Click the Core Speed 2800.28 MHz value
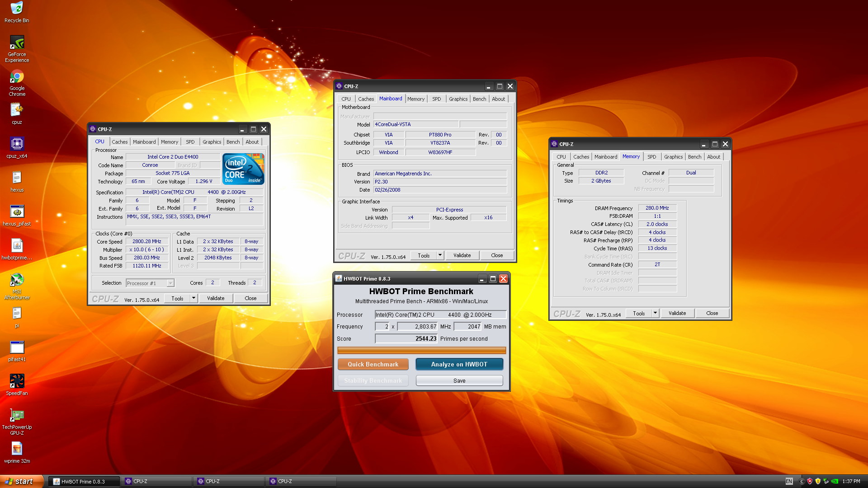 click(x=147, y=241)
